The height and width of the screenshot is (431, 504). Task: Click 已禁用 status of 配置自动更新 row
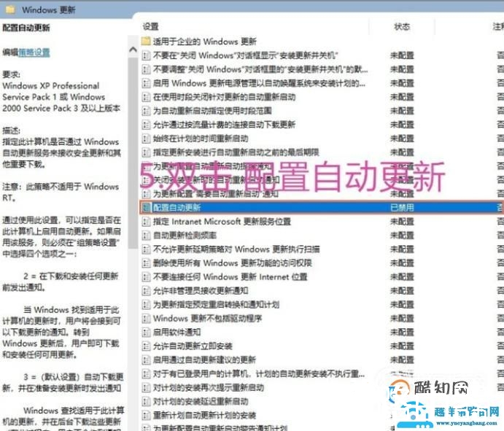(x=402, y=208)
